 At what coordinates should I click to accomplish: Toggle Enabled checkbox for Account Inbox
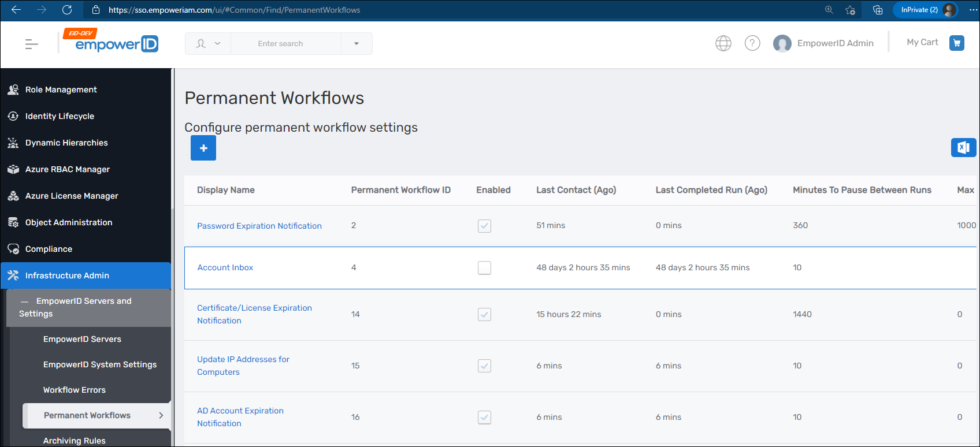tap(485, 268)
